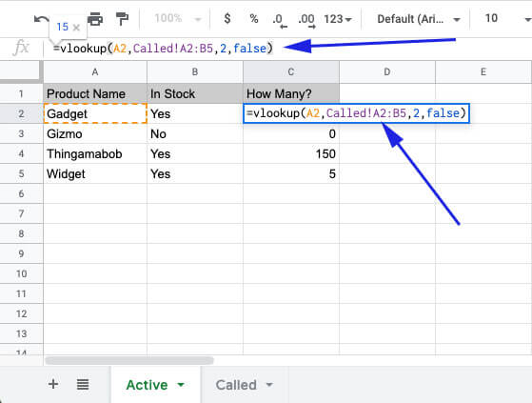Image resolution: width=532 pixels, height=403 pixels.
Task: Click the Gadget cell
Action: click(95, 113)
